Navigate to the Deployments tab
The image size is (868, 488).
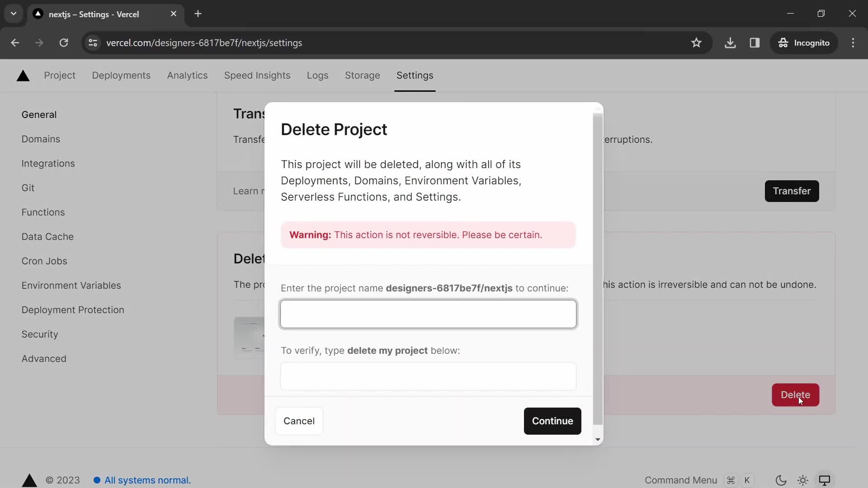tap(122, 75)
